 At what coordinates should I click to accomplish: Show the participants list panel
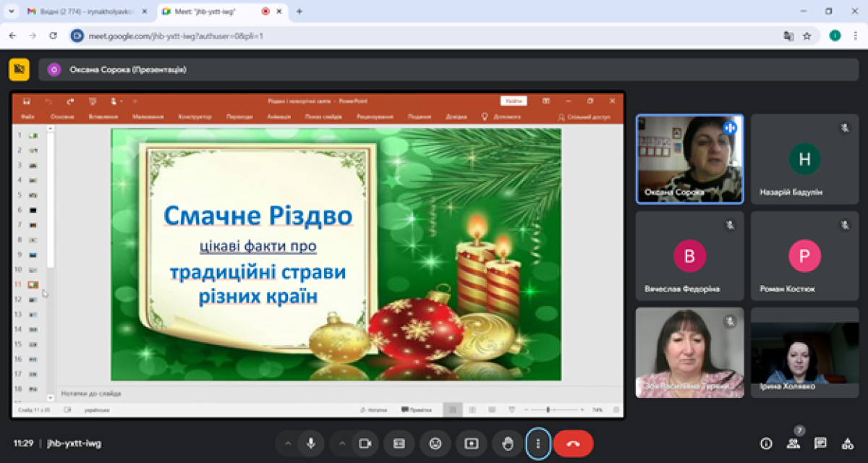click(x=793, y=443)
